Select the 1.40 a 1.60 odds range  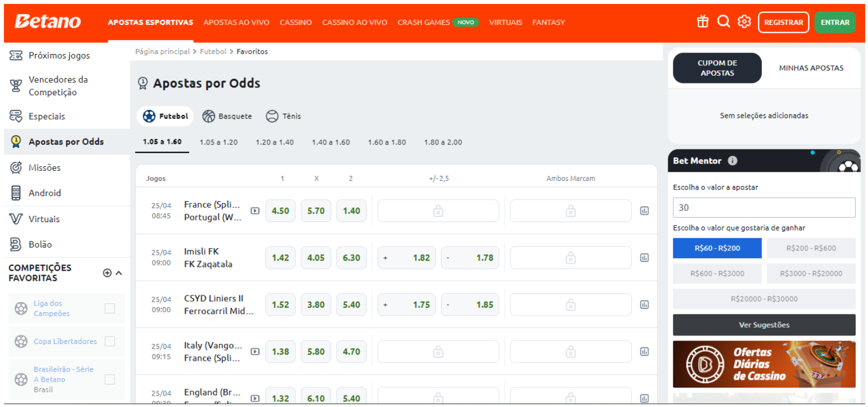click(x=331, y=142)
